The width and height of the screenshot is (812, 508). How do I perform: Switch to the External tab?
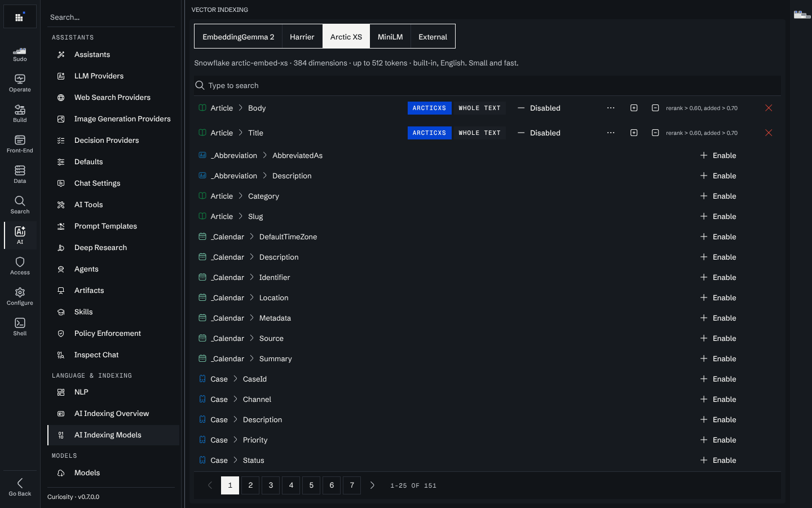(x=433, y=37)
